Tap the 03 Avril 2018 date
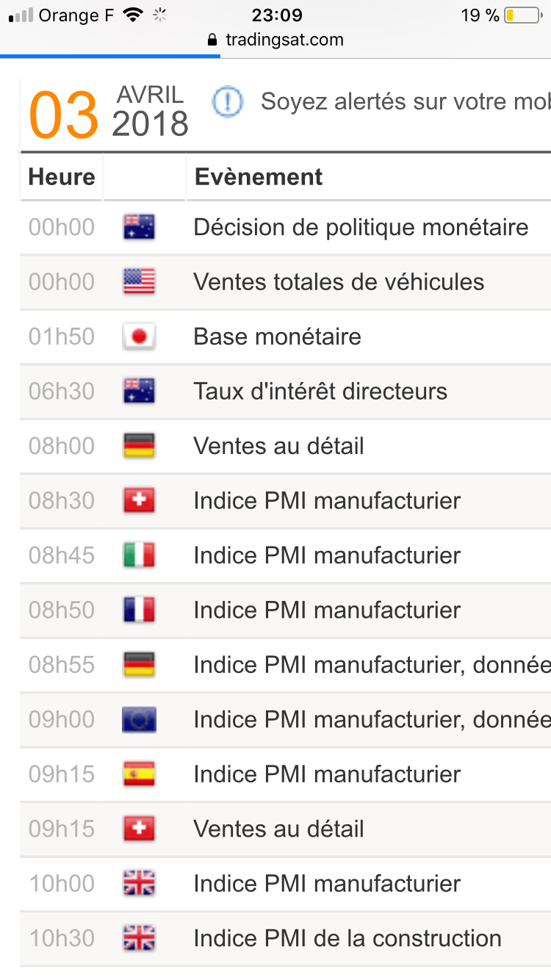 pos(109,112)
